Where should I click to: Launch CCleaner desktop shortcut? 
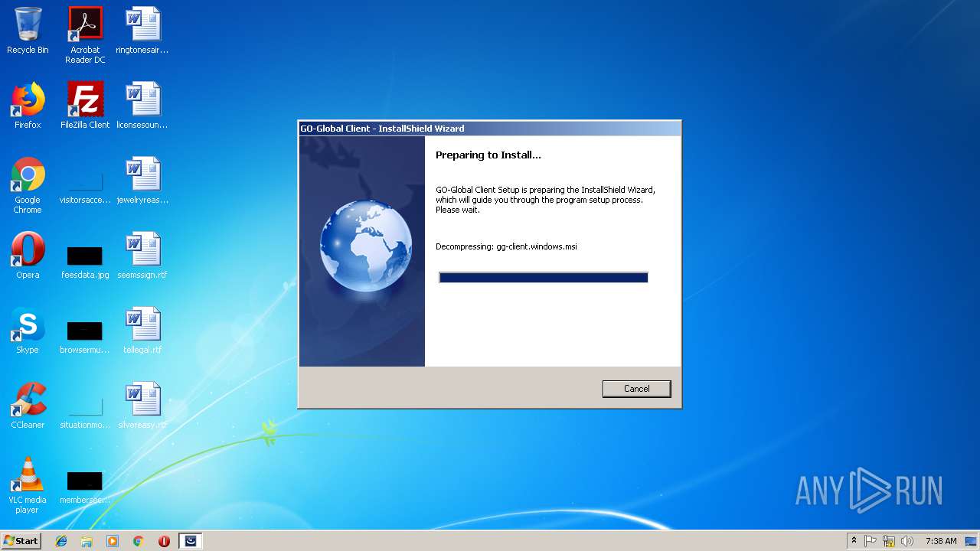28,406
